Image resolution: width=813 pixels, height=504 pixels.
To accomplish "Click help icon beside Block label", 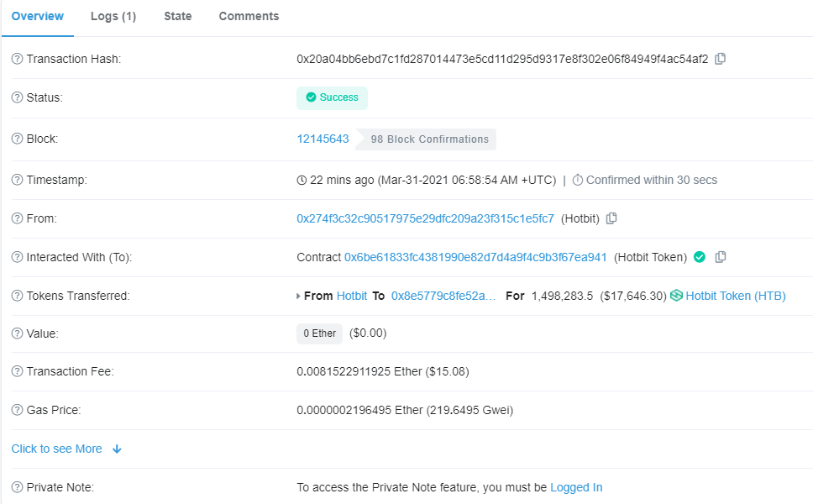I will [x=17, y=139].
